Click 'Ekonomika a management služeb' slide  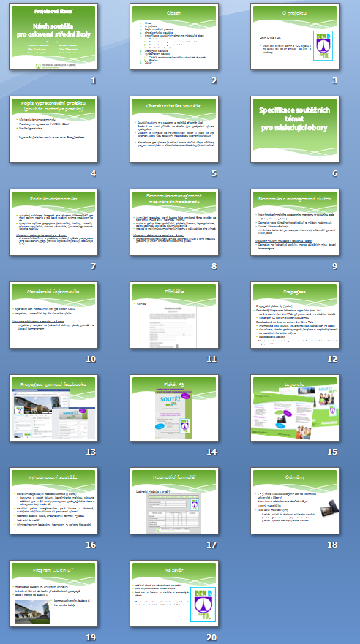click(295, 222)
